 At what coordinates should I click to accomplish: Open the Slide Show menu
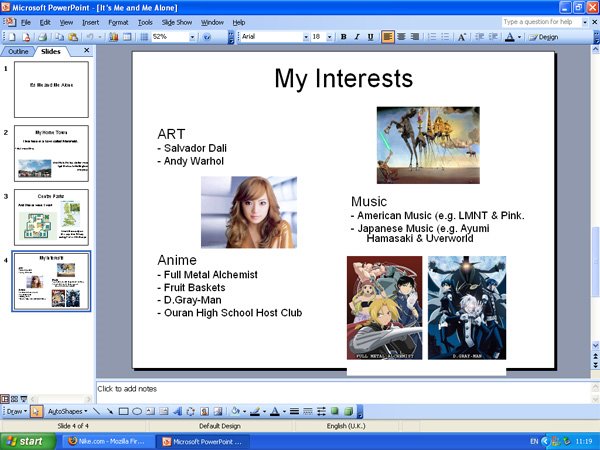177,23
